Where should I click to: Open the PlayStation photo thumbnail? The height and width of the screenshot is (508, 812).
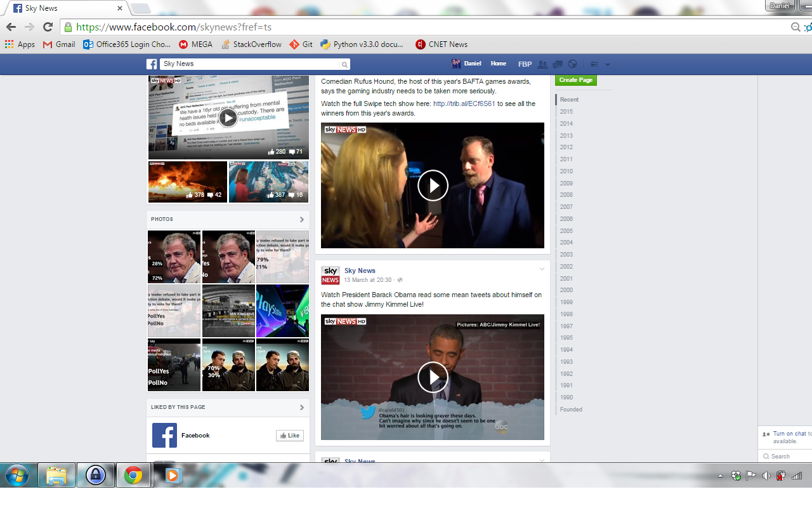[282, 311]
